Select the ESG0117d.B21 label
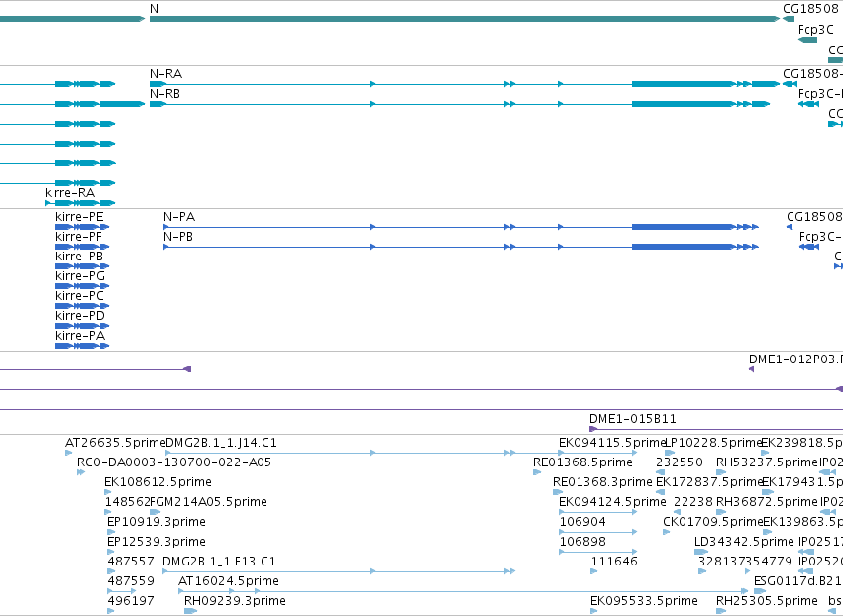843x616 pixels. pos(797,581)
